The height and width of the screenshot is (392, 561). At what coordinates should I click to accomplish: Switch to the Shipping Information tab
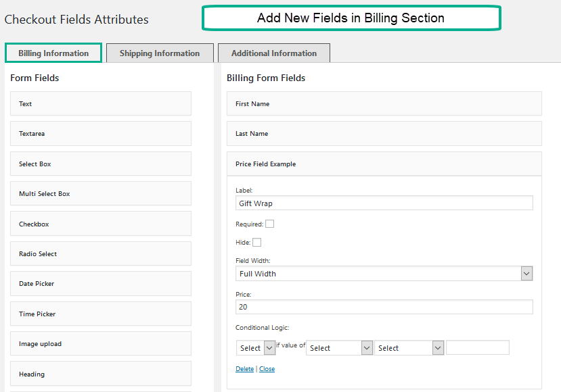coord(160,53)
